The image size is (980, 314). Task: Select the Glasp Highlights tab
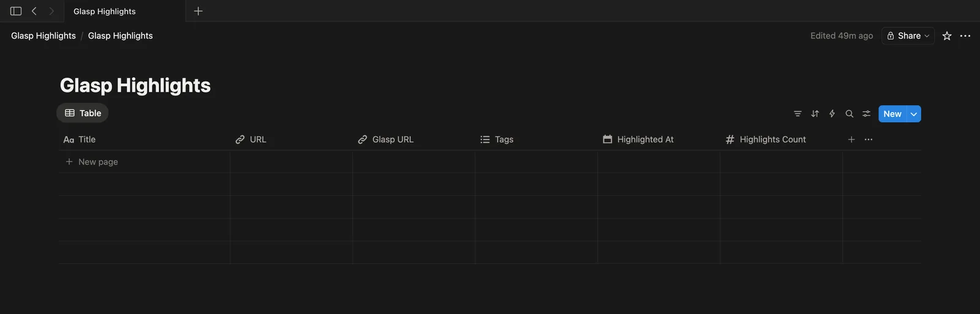tap(124, 11)
